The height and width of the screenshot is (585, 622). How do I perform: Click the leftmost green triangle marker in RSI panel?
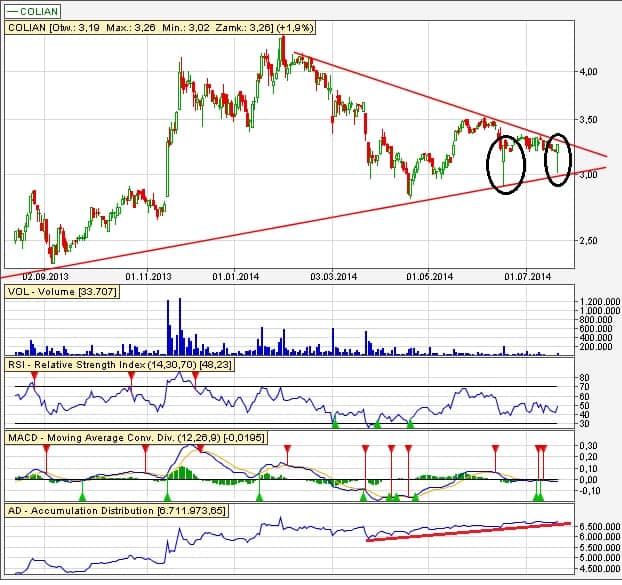pyautogui.click(x=336, y=425)
